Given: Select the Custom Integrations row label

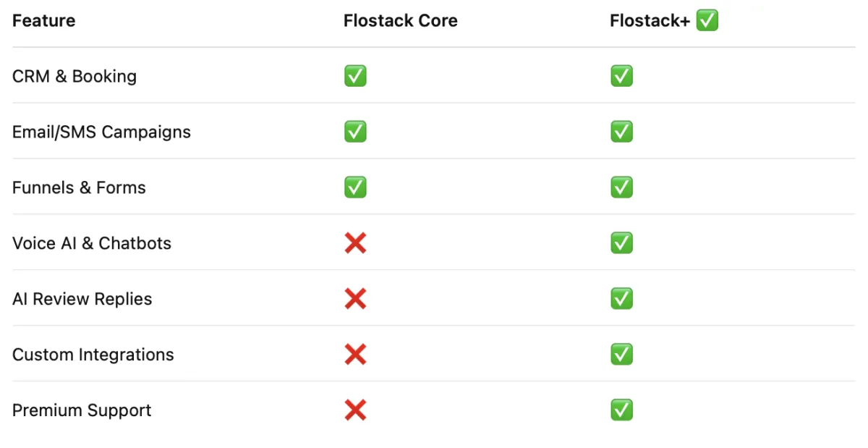Looking at the screenshot, I should point(93,355).
